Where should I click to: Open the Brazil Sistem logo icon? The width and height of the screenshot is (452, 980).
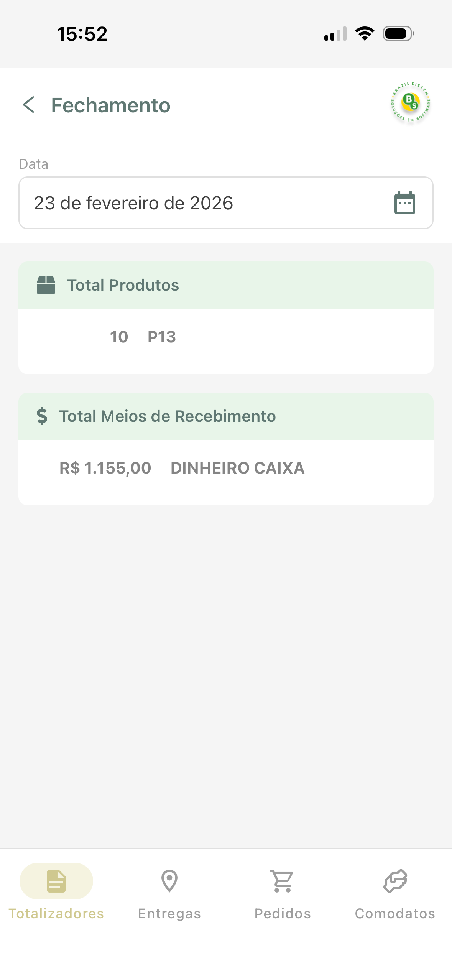(410, 103)
